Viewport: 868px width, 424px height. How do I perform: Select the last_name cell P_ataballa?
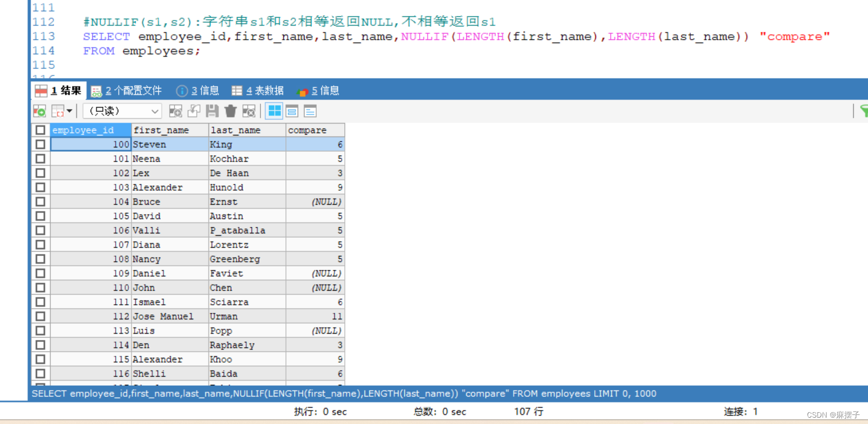coord(247,230)
